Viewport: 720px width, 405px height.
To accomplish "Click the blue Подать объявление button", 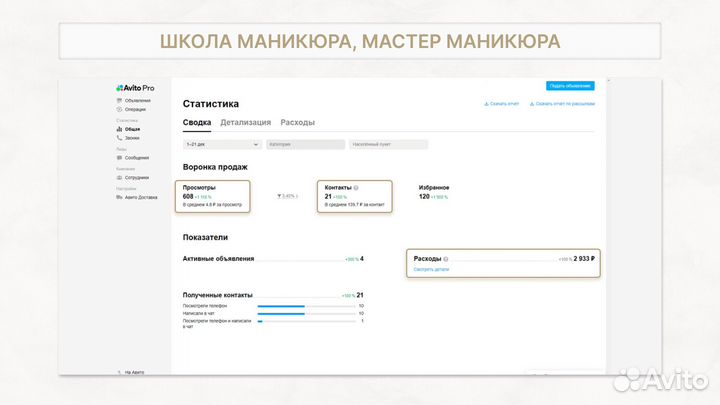I will click(x=570, y=86).
